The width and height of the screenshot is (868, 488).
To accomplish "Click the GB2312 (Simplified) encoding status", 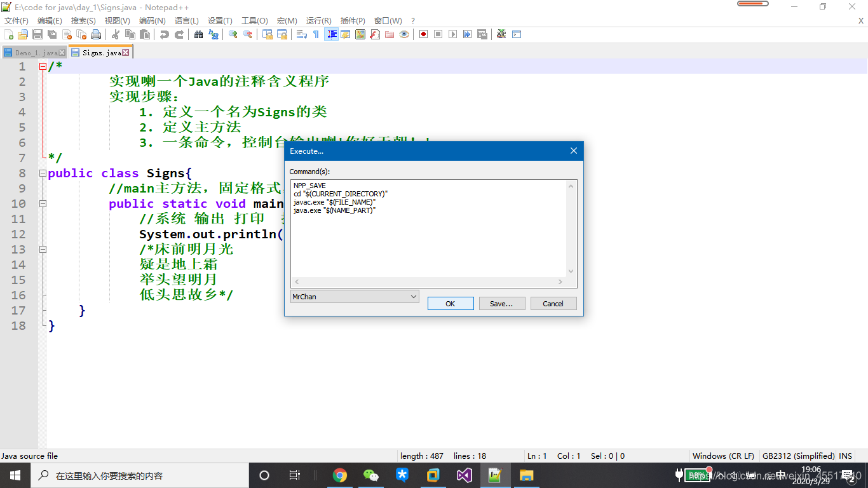I will pyautogui.click(x=798, y=456).
